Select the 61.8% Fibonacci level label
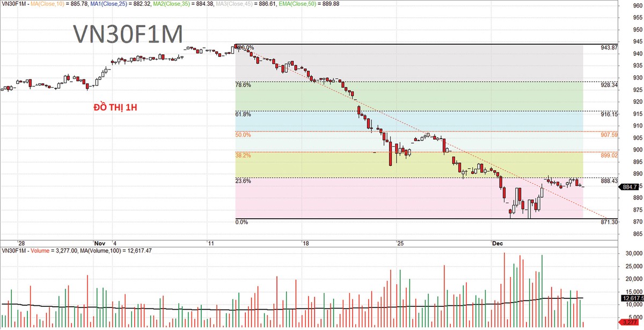 click(243, 114)
